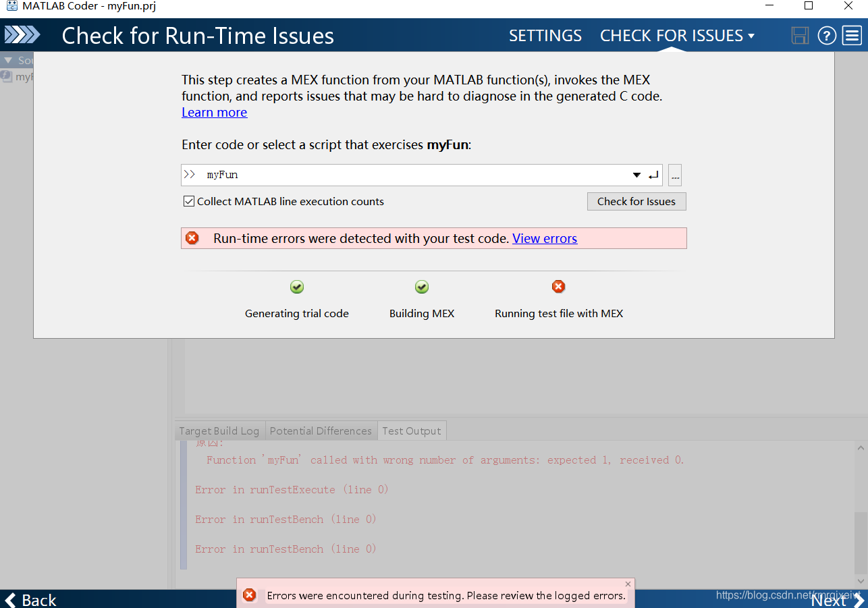868x608 pixels.
Task: Click the error icon in bottom notification
Action: tap(249, 595)
